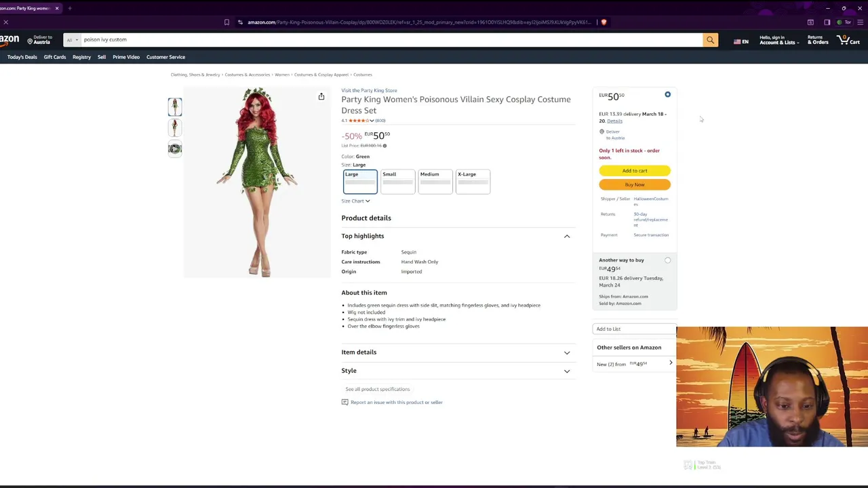Screen dimensions: 868x488
Task: Click the share icon on product image
Action: (321, 97)
